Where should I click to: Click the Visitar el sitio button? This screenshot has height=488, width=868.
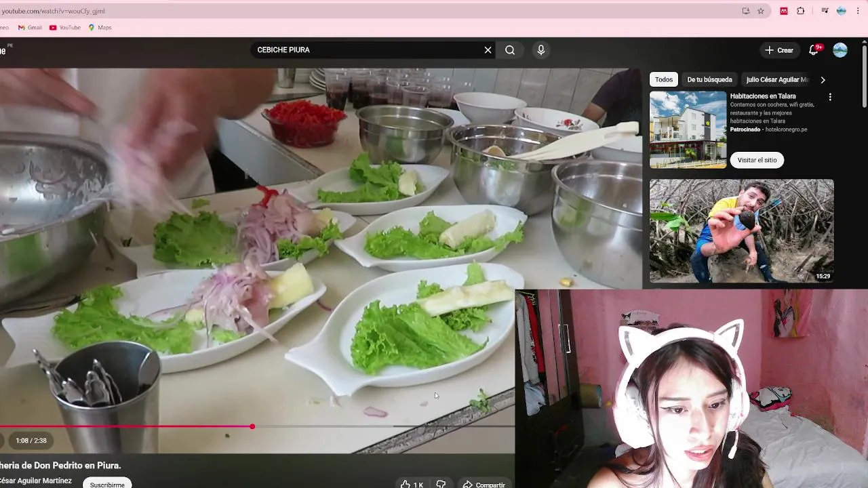pos(757,160)
